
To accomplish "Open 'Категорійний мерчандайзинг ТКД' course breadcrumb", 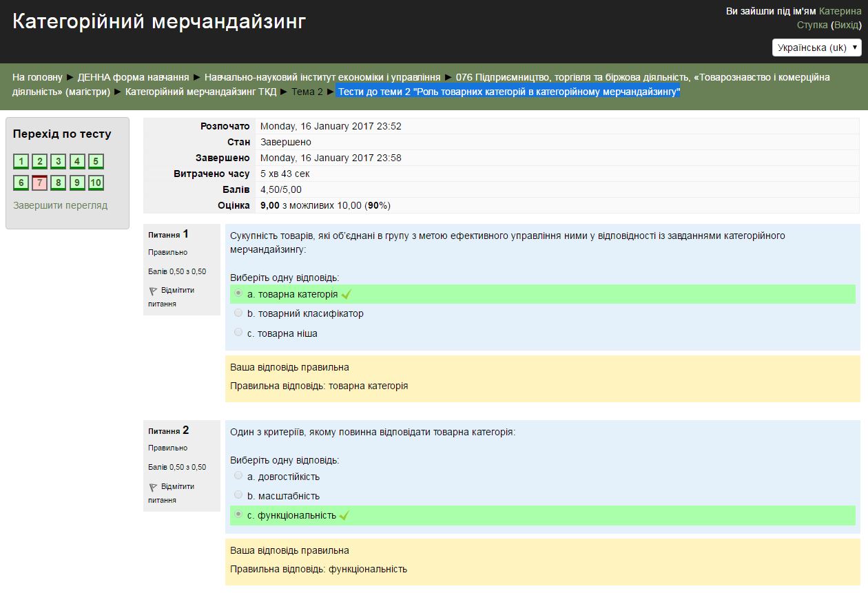I will [200, 92].
